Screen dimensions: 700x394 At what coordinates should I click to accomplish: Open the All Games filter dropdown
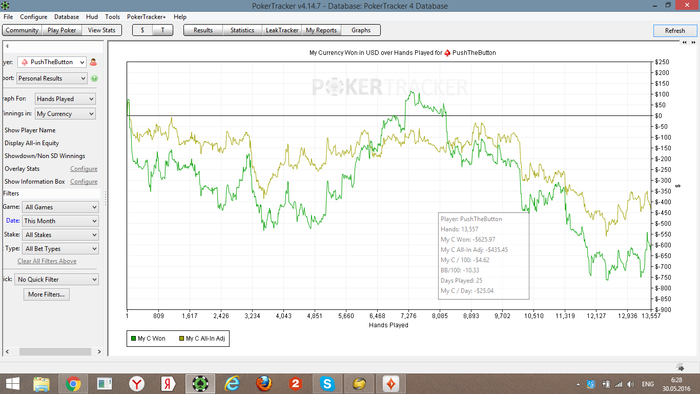(x=60, y=207)
